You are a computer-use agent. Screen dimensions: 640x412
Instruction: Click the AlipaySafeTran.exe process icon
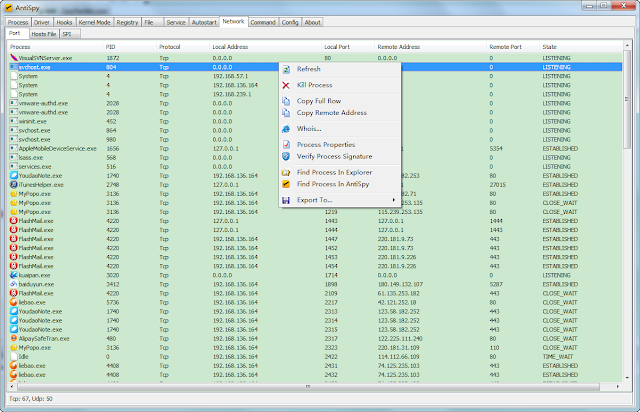14,339
